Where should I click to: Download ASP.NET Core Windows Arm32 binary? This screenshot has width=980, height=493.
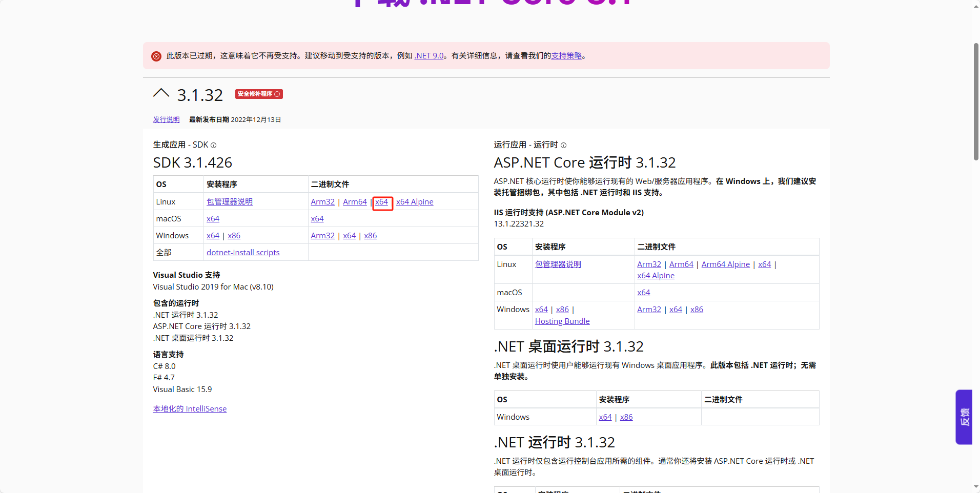(x=649, y=310)
